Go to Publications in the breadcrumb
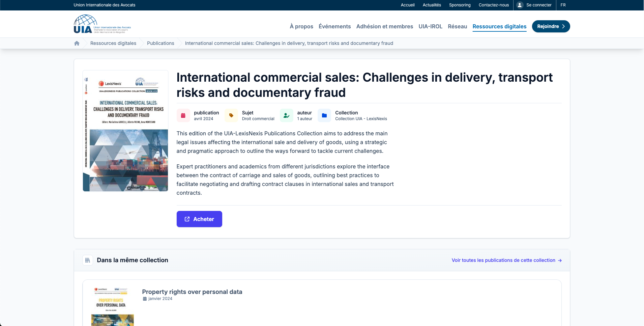644x326 pixels. (160, 43)
